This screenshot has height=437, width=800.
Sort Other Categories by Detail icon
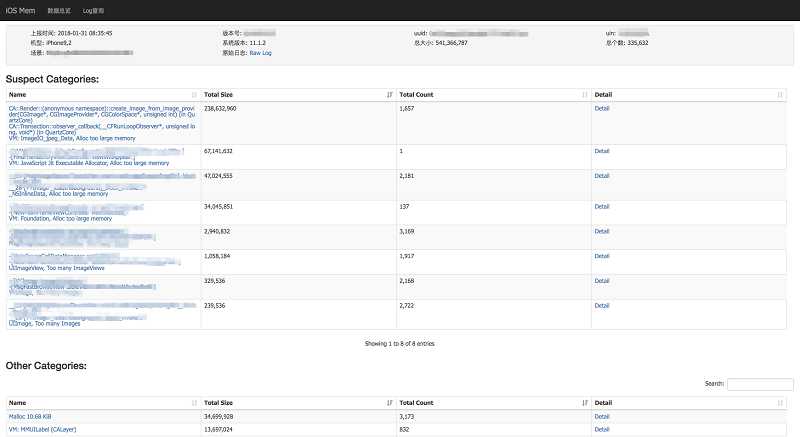[780, 403]
